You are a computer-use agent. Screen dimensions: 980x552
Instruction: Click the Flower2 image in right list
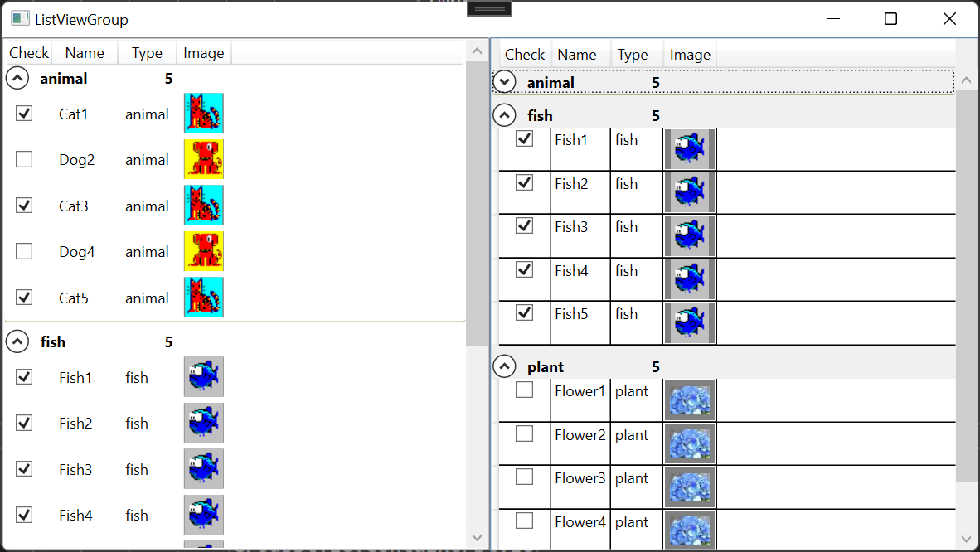click(689, 444)
